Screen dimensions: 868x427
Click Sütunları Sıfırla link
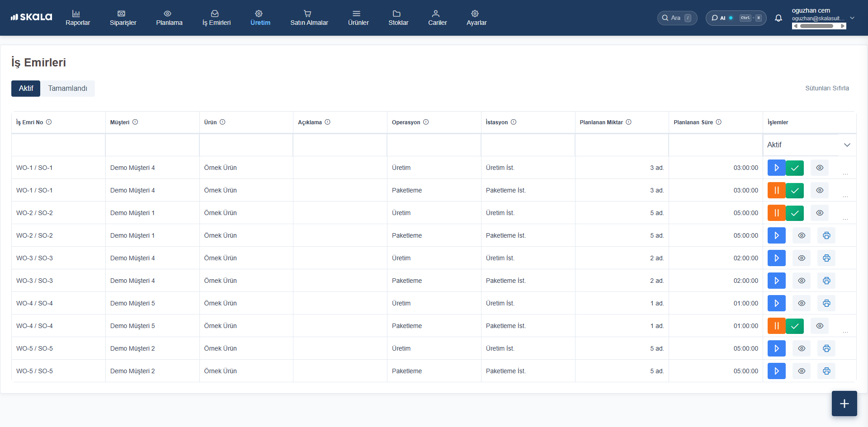pyautogui.click(x=826, y=88)
